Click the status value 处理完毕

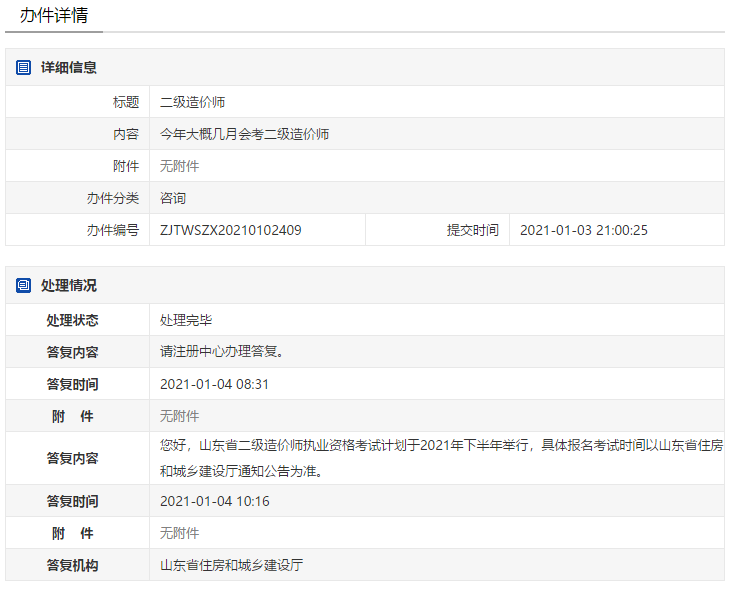point(186,320)
